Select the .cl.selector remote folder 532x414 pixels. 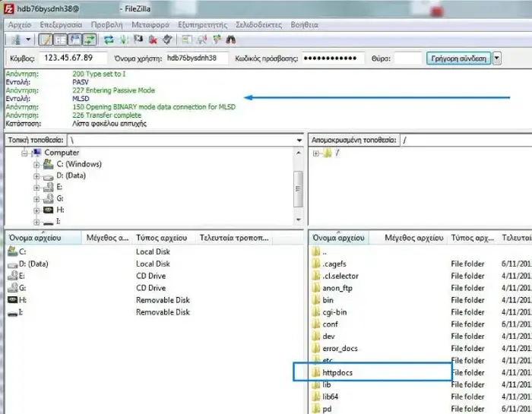click(x=340, y=276)
